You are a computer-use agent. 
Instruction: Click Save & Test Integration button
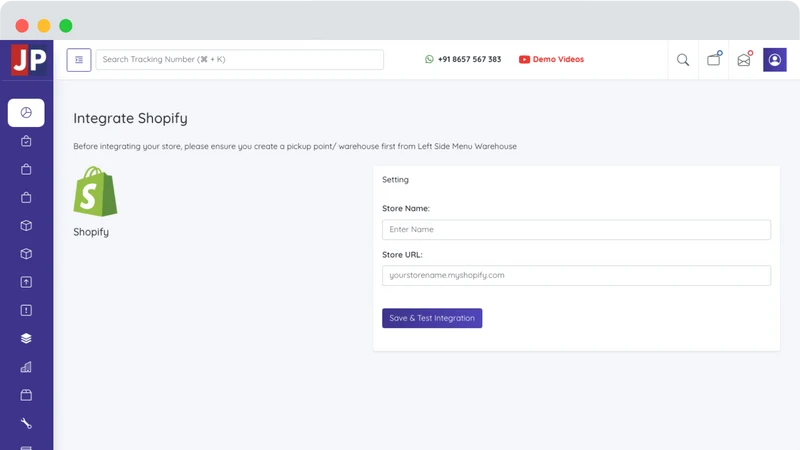tap(432, 318)
